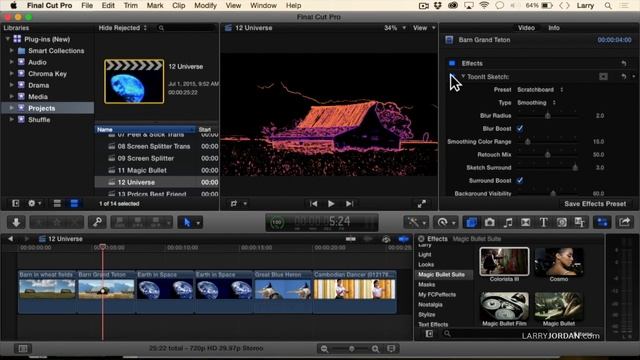Expand the Smart Collections folder
Image resolution: width=640 pixels, height=360 pixels.
coord(11,51)
